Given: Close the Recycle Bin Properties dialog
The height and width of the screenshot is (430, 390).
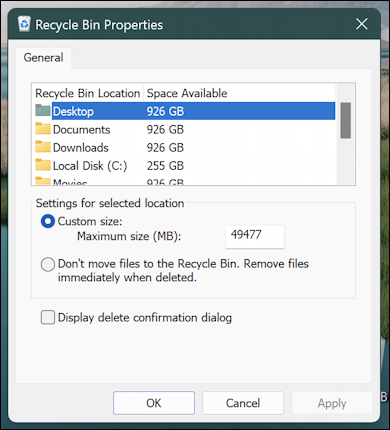Looking at the screenshot, I should point(362,24).
